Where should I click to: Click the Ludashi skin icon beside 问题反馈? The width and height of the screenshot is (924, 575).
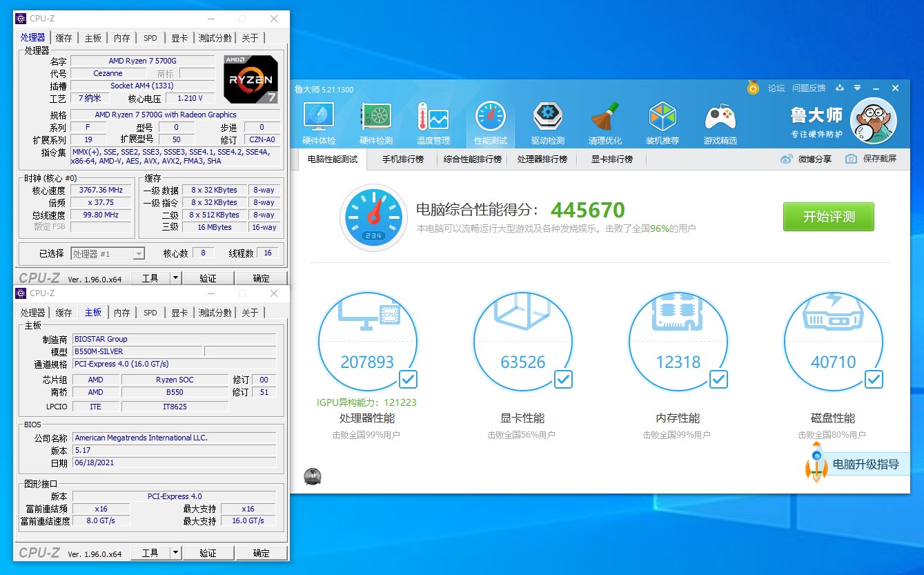[839, 88]
